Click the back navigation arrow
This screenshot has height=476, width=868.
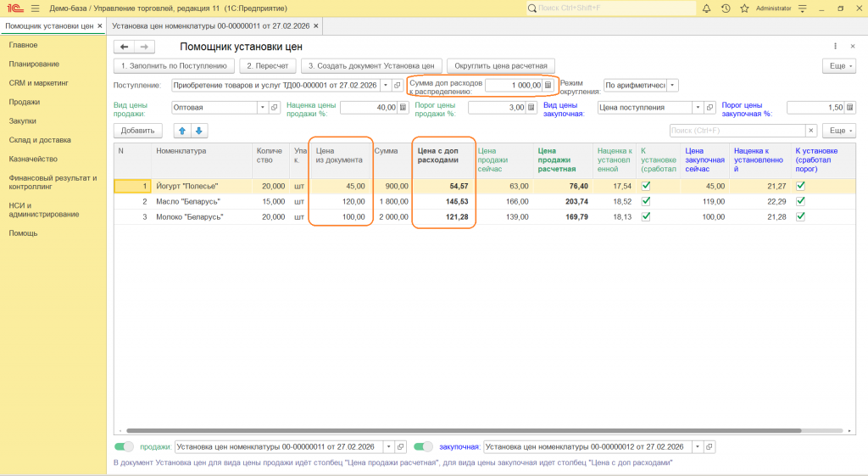point(125,47)
